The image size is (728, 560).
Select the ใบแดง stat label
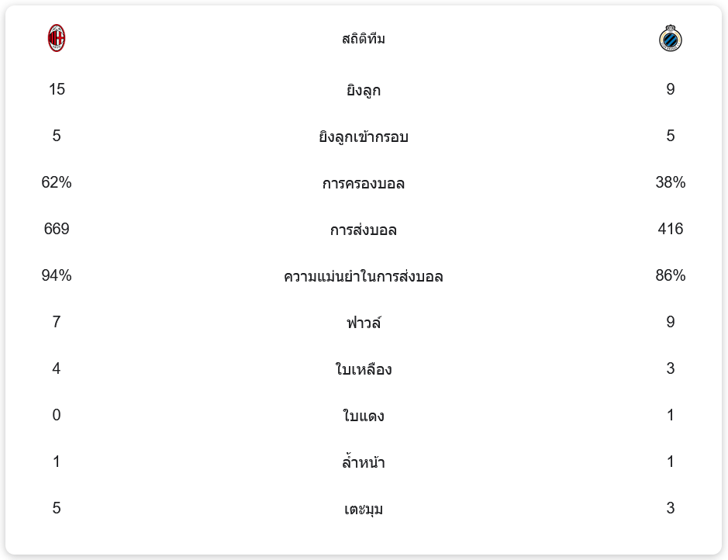364,416
